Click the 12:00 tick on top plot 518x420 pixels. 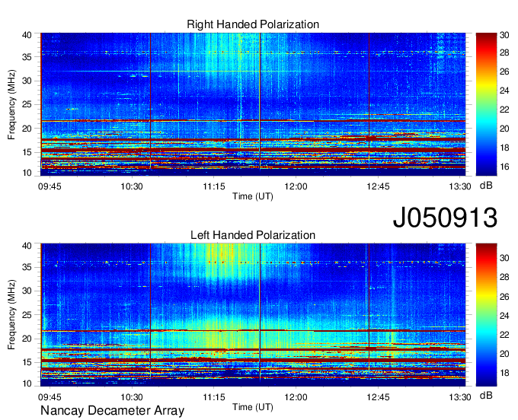tap(296, 186)
